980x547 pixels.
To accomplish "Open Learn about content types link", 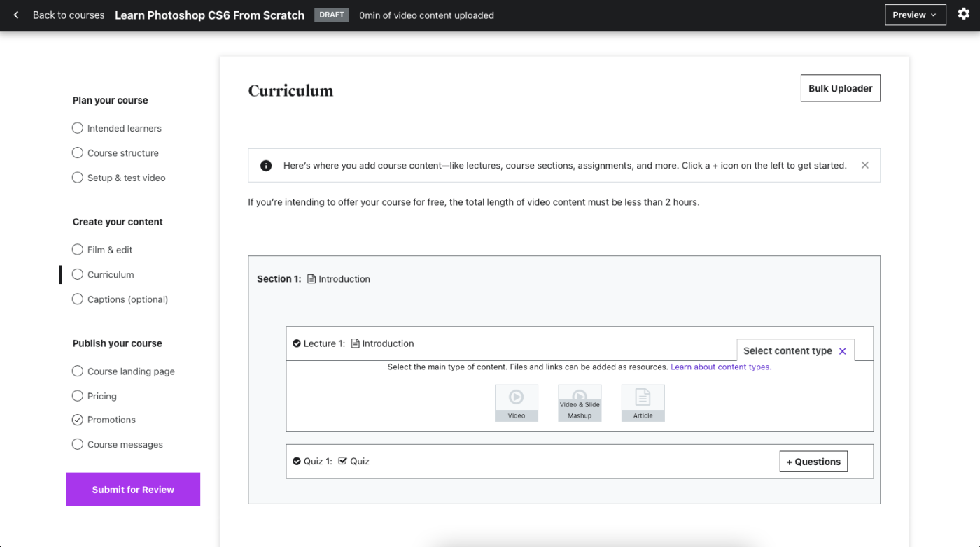I will pyautogui.click(x=720, y=367).
